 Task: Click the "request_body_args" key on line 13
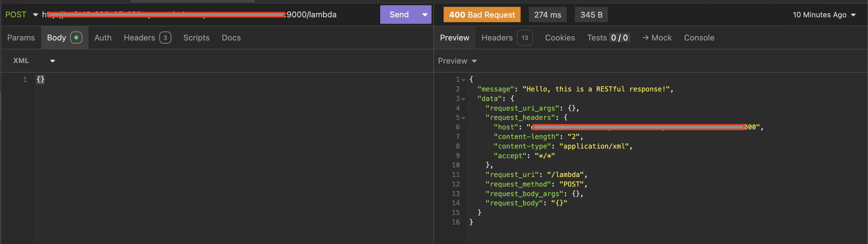point(525,194)
